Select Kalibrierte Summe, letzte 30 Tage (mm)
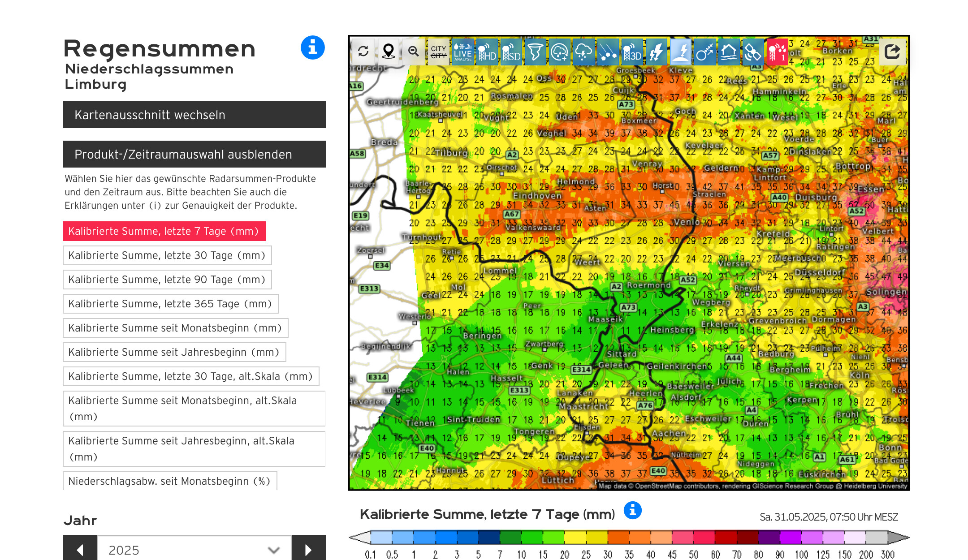 tap(167, 255)
